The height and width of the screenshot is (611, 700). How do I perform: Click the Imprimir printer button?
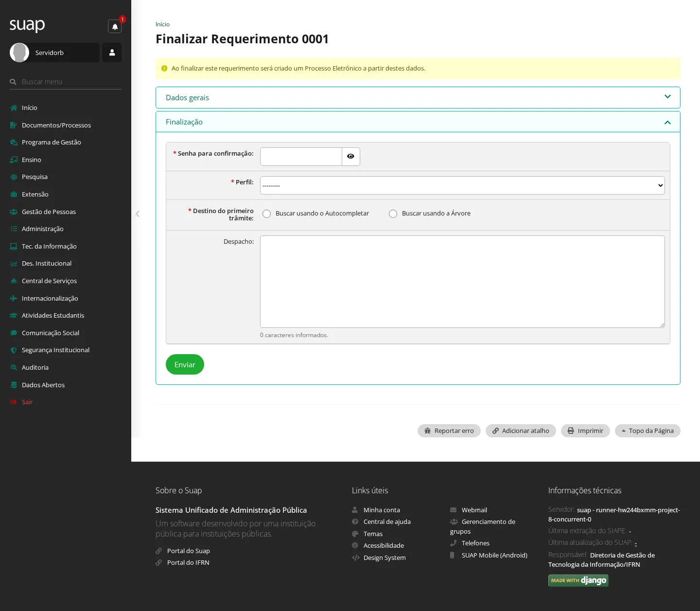[585, 431]
